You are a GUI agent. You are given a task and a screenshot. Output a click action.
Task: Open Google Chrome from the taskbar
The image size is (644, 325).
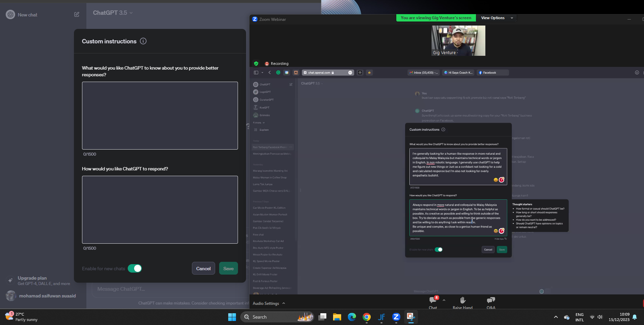click(x=366, y=317)
